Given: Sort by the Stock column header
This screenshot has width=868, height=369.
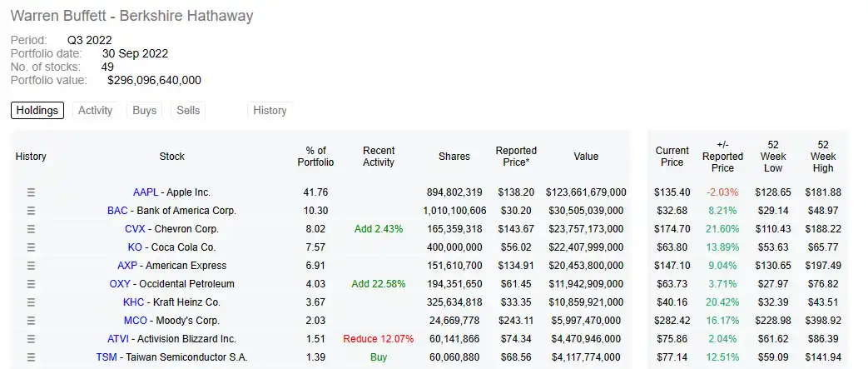Looking at the screenshot, I should pyautogui.click(x=171, y=157).
